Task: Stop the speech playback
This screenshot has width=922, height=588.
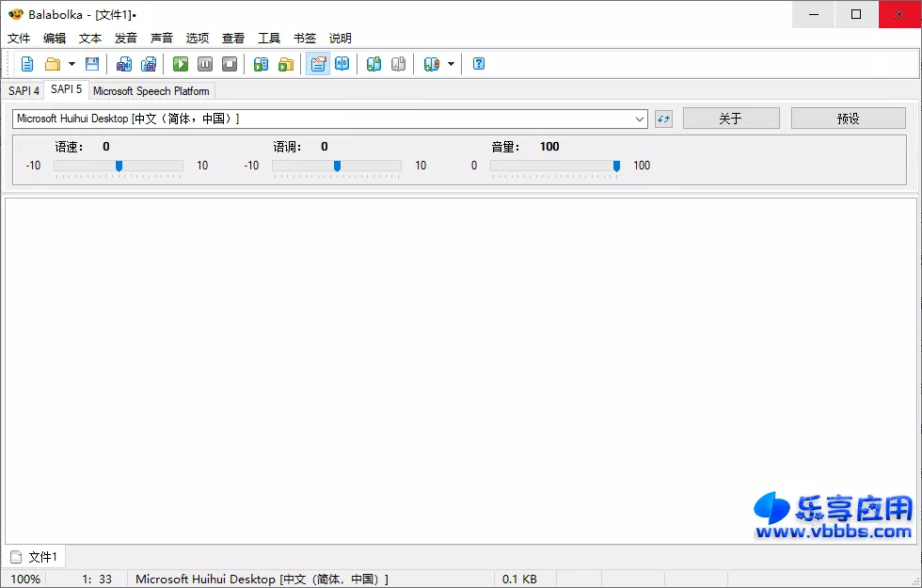Action: pyautogui.click(x=230, y=63)
